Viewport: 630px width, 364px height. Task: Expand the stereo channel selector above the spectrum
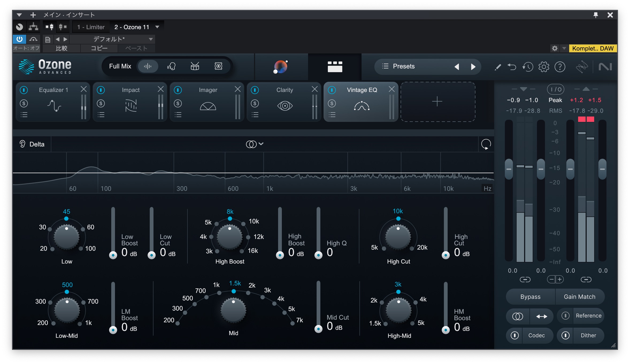point(255,144)
